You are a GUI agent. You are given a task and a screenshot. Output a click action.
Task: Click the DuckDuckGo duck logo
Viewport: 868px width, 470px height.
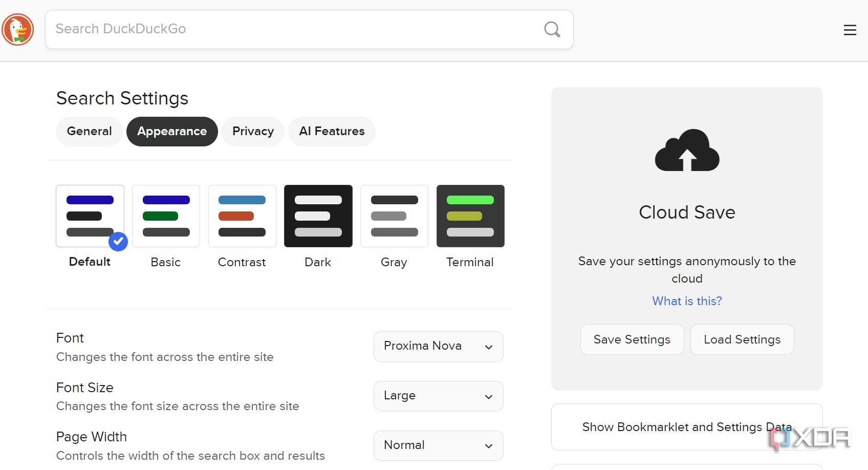coord(18,30)
